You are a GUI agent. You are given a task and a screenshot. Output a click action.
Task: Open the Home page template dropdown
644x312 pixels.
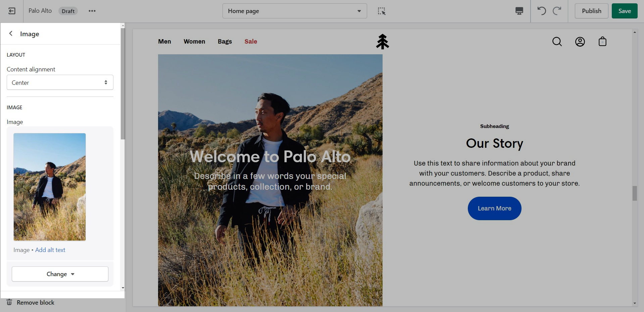pyautogui.click(x=294, y=11)
